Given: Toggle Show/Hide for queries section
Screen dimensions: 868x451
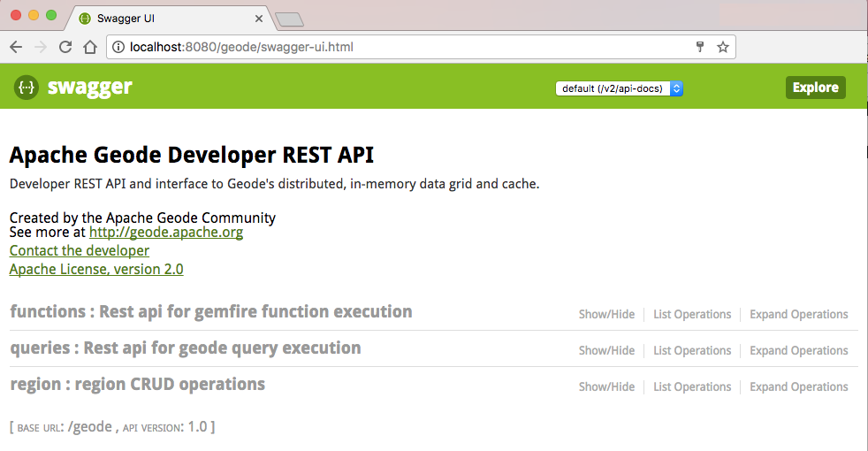Looking at the screenshot, I should tap(606, 351).
